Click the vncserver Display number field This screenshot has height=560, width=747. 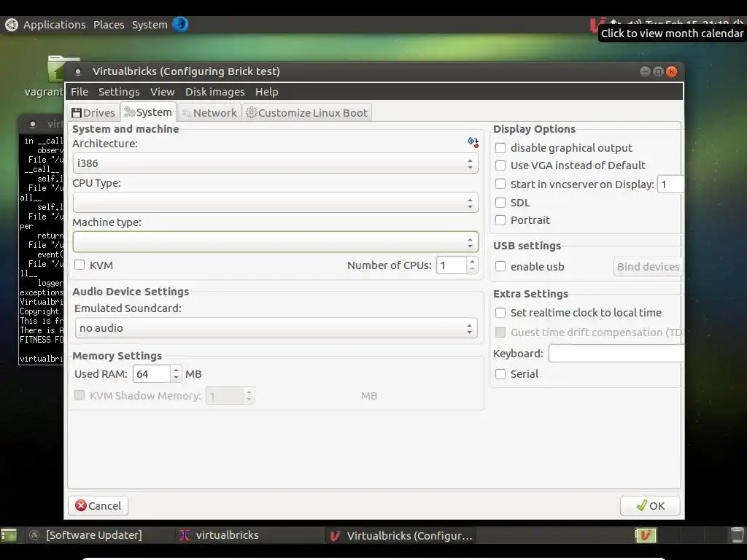pyautogui.click(x=671, y=184)
